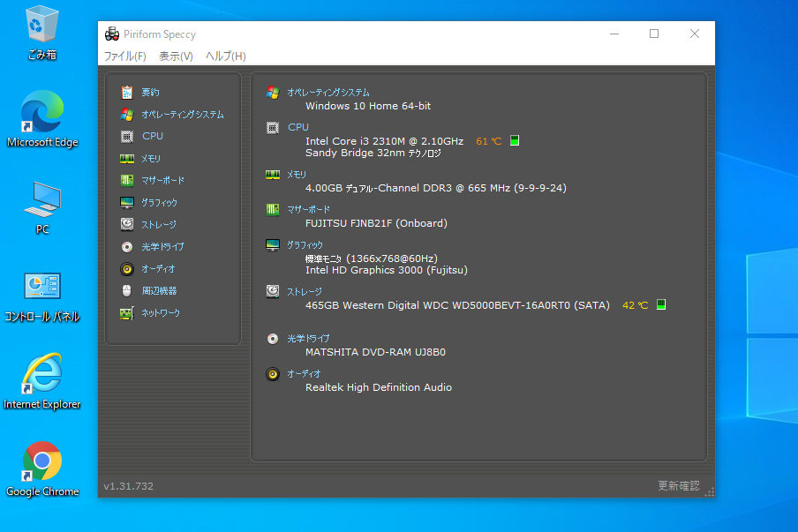The height and width of the screenshot is (532, 798).
Task: Open Microsoft Edge desktop shortcut
Action: coord(42,119)
